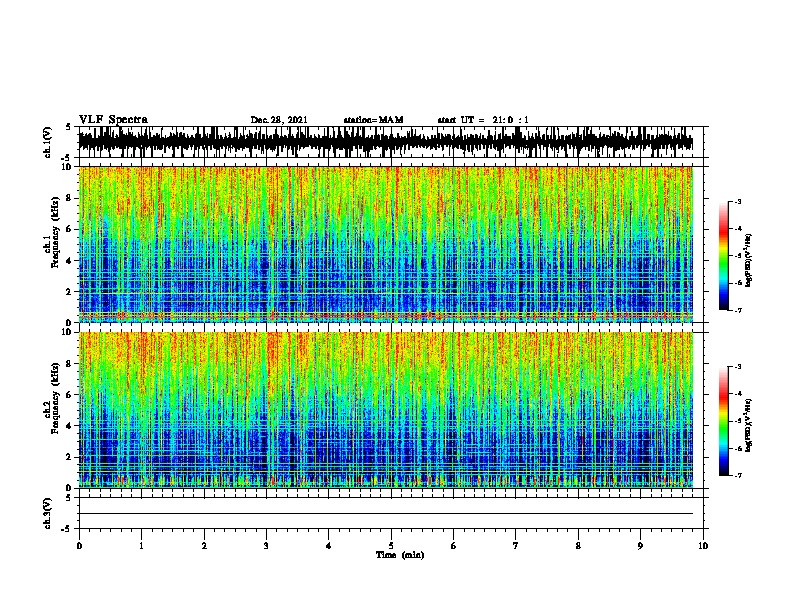Click the ch.2 color scale bar
Screen dimensions: 792x612
point(724,421)
